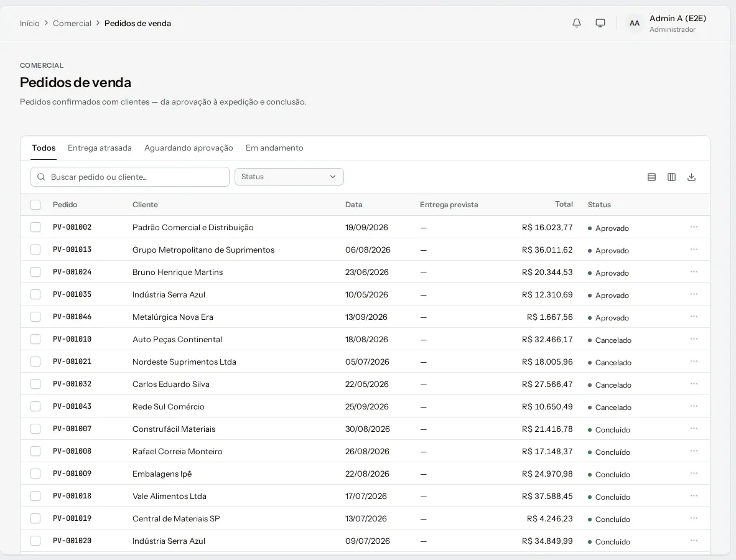Sort by Status column header

tap(599, 205)
